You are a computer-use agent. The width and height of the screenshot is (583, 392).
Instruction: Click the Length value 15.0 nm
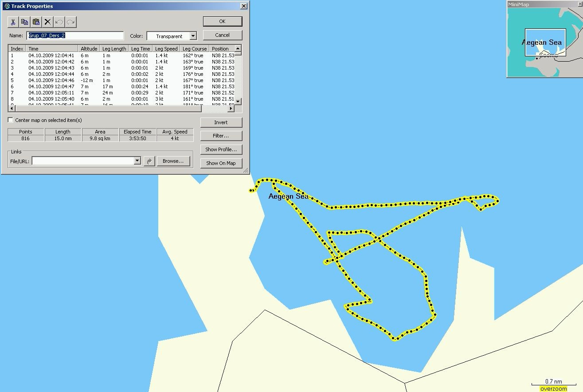63,138
